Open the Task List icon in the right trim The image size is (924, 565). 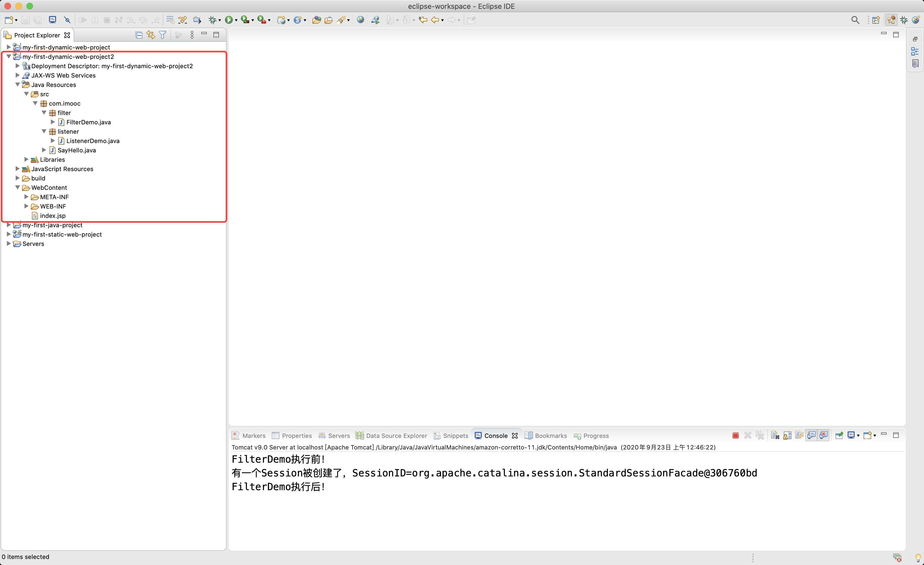(x=915, y=63)
